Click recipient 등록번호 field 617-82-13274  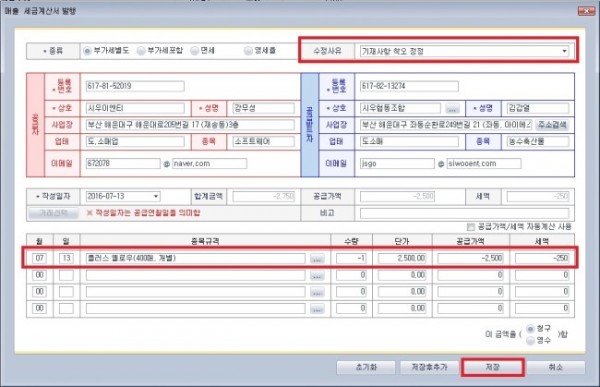(409, 86)
